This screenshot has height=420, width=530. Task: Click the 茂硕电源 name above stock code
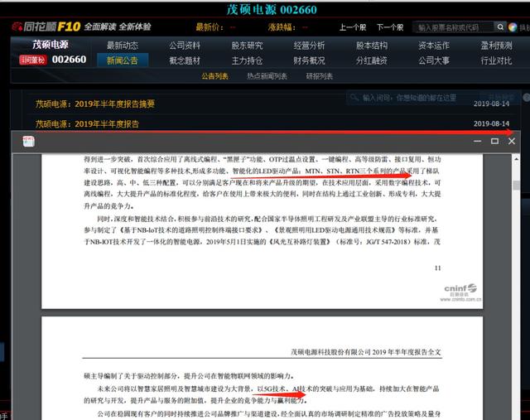pos(51,44)
